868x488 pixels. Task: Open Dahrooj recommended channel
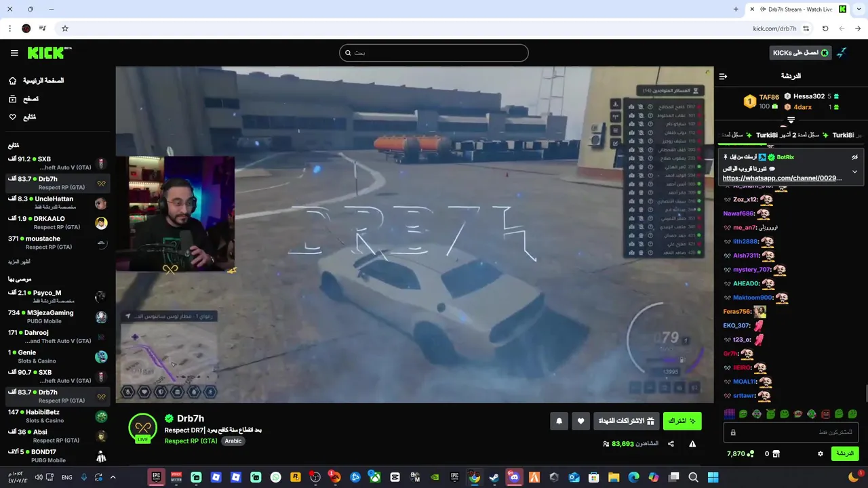tap(58, 337)
